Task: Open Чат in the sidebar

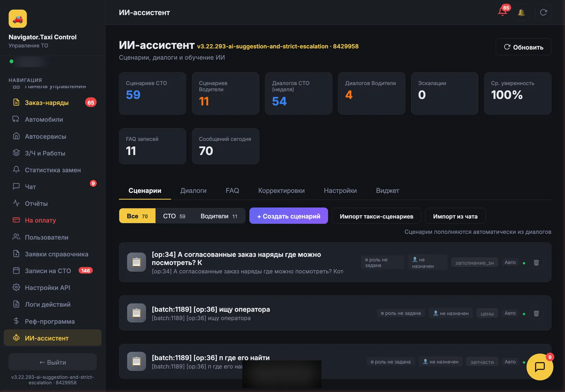Action: tap(52, 187)
